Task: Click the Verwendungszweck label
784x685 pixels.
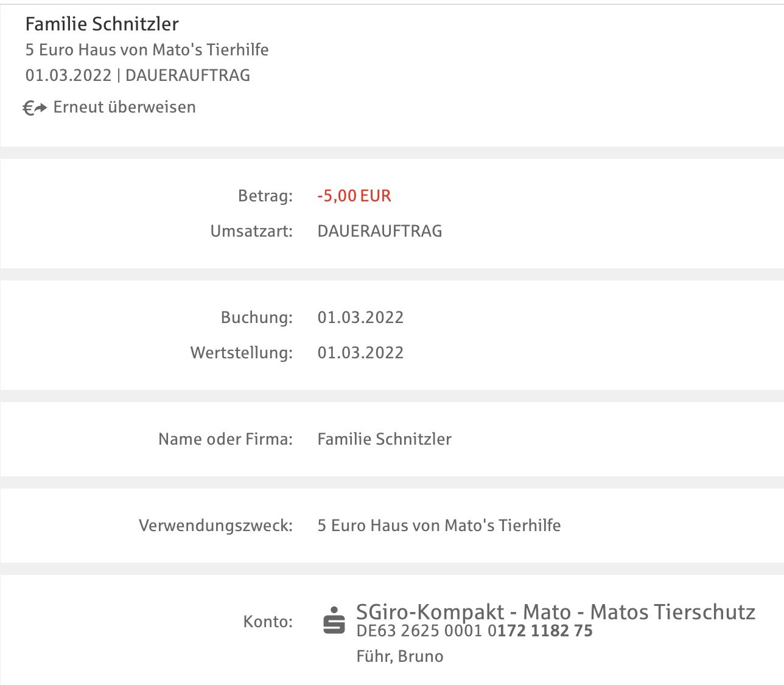Action: click(215, 526)
